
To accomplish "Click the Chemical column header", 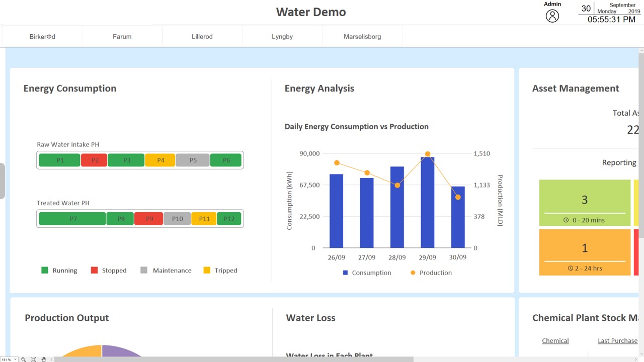I will [555, 341].
